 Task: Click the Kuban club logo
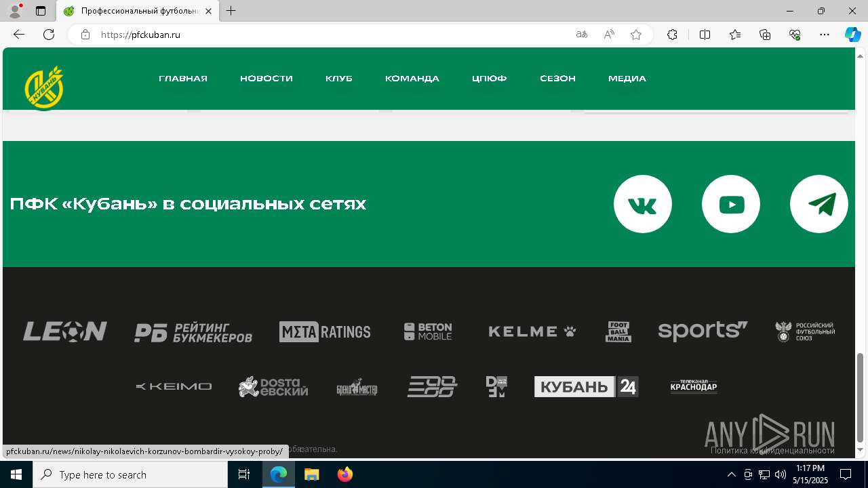click(x=44, y=87)
